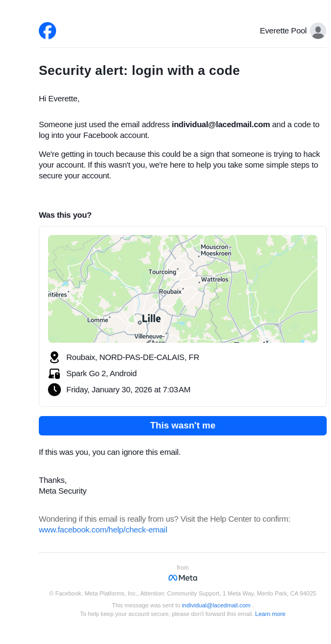Click the Meta logo in footer
Viewport: 331px width, 644px height.
[183, 578]
